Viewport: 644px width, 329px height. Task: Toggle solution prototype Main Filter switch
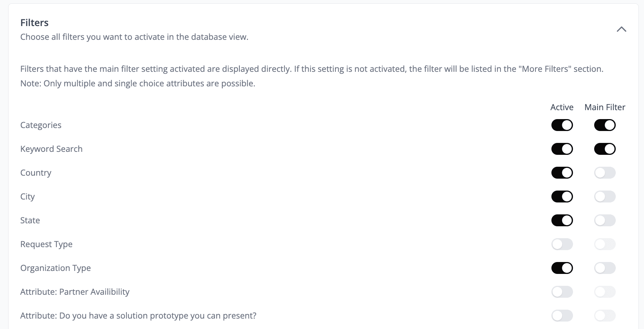click(605, 316)
